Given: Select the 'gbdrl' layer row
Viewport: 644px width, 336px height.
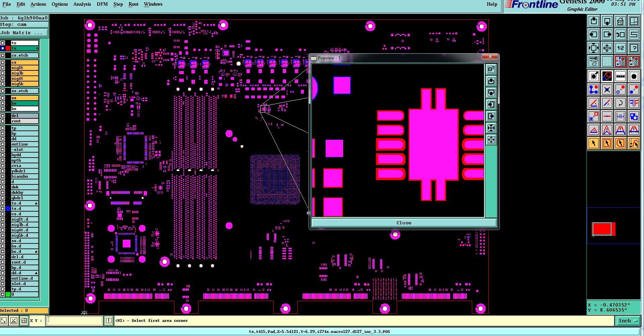Looking at the screenshot, I should (x=24, y=198).
